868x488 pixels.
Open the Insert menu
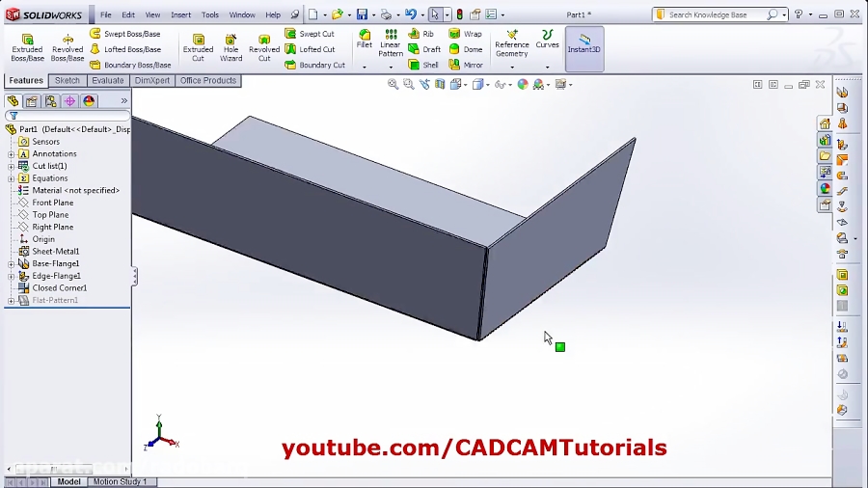(180, 14)
